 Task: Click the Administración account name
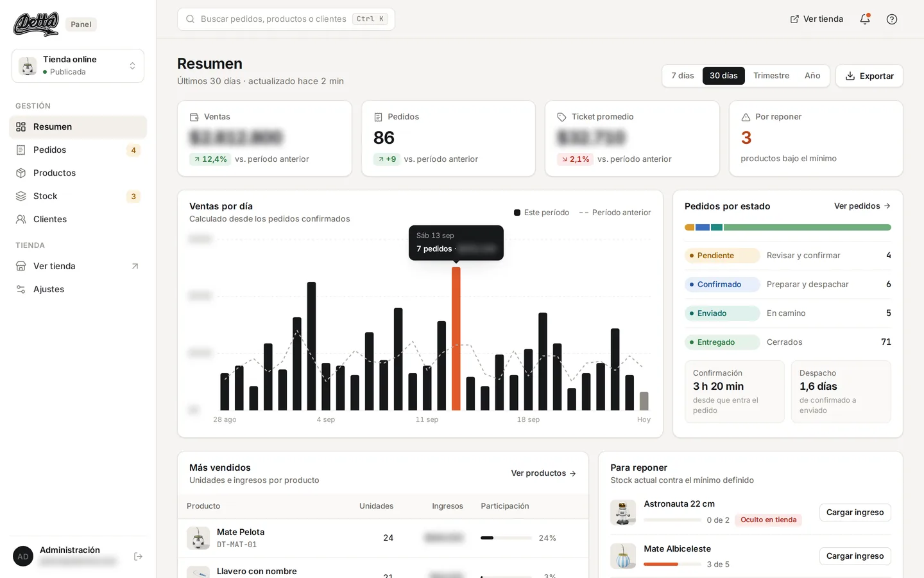(x=70, y=550)
